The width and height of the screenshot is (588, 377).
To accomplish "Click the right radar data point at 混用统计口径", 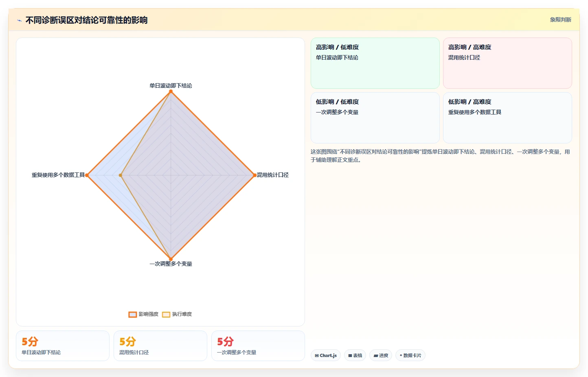I will coord(255,175).
